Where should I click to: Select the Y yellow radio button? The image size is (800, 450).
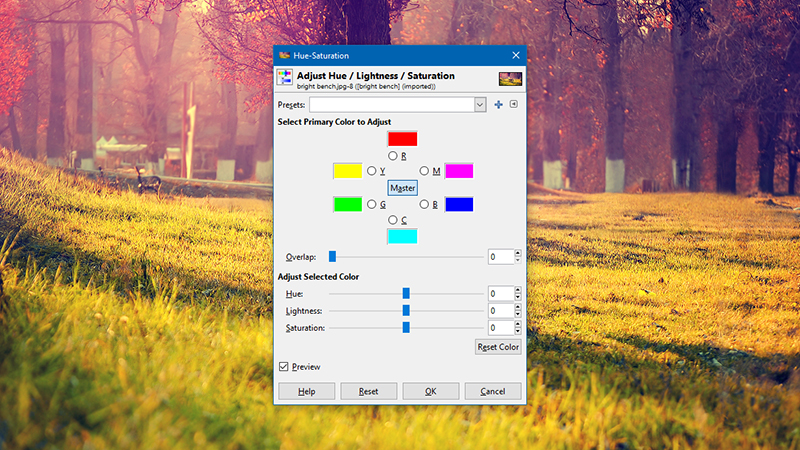point(371,171)
